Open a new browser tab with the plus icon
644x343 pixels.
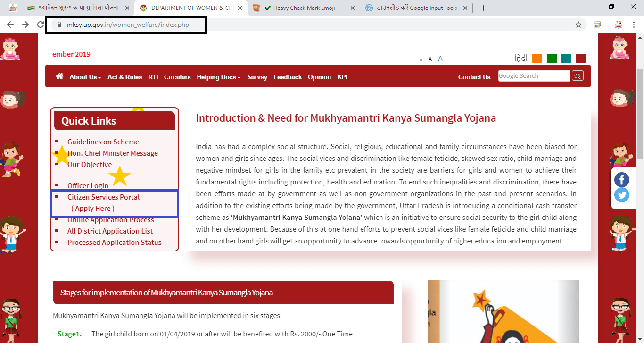[x=483, y=8]
